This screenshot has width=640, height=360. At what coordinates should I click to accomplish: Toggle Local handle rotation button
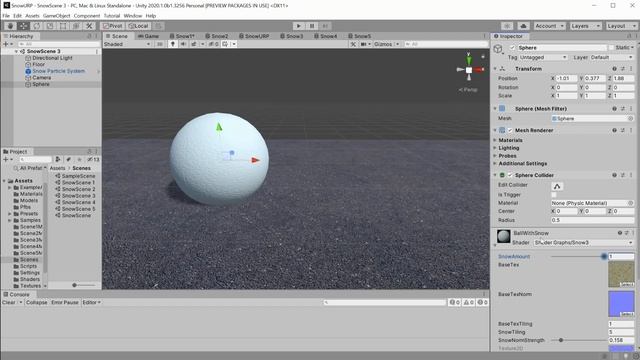tap(138, 26)
